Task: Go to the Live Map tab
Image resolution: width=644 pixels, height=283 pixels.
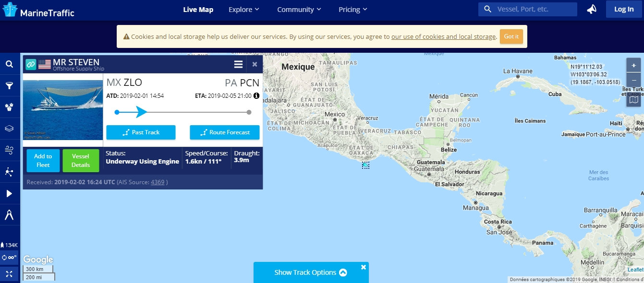Action: click(x=198, y=10)
